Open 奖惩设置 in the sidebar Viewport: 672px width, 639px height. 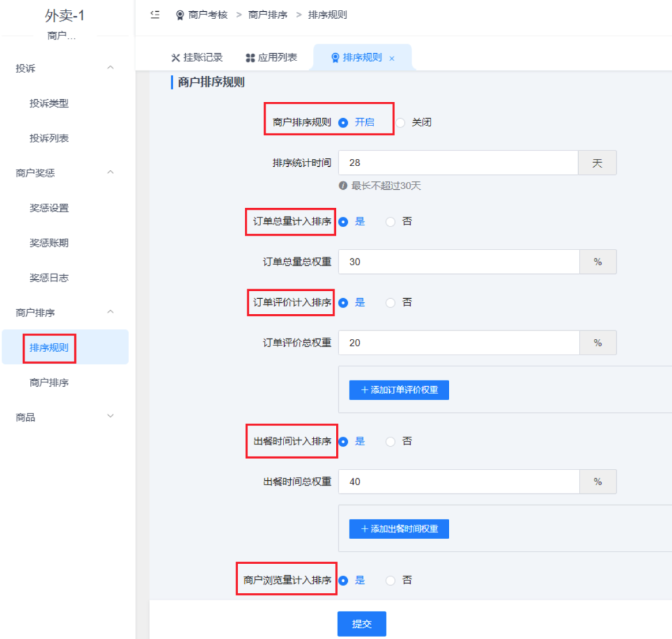click(49, 208)
